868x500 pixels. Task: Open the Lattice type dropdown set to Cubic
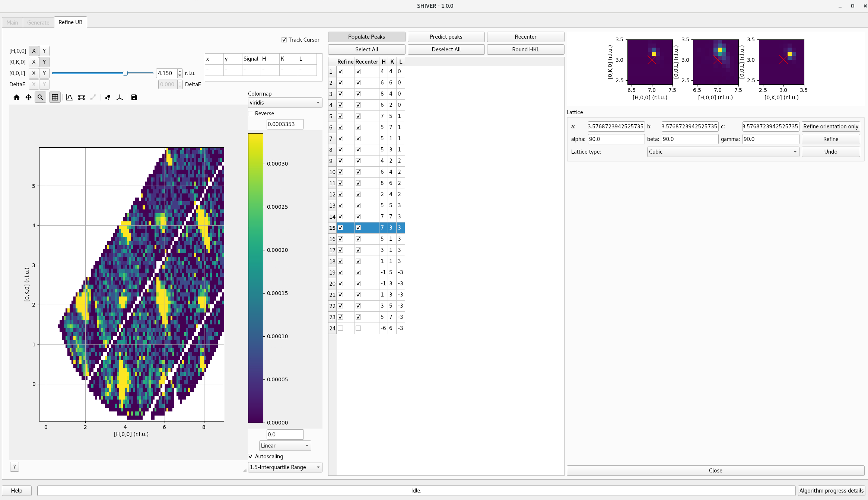point(722,151)
